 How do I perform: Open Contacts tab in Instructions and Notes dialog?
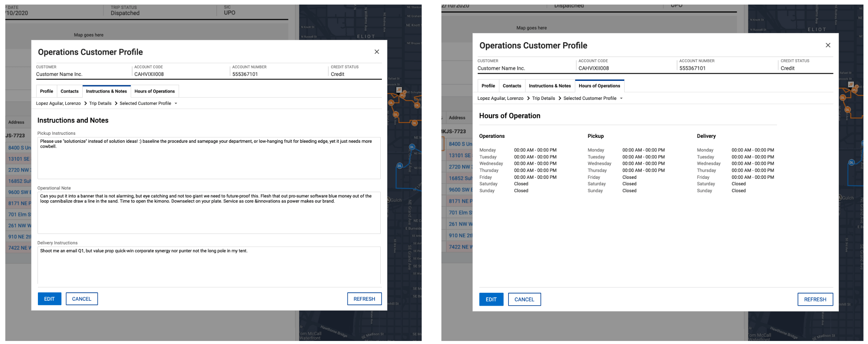point(69,91)
